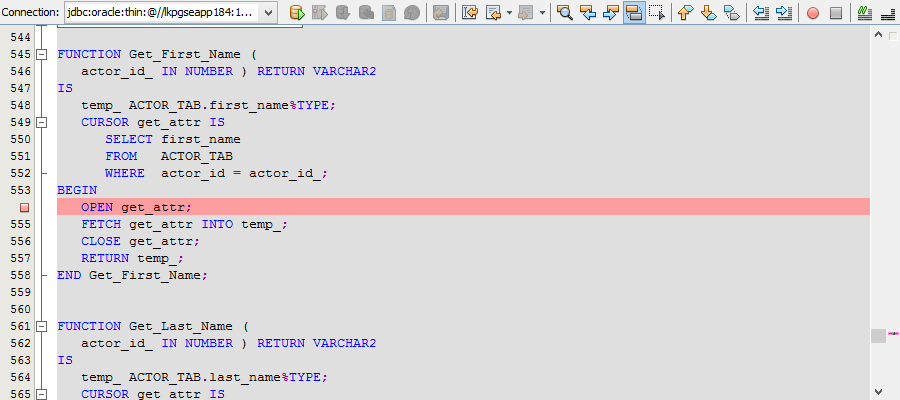
Task: Stop macro recording square icon
Action: point(836,13)
